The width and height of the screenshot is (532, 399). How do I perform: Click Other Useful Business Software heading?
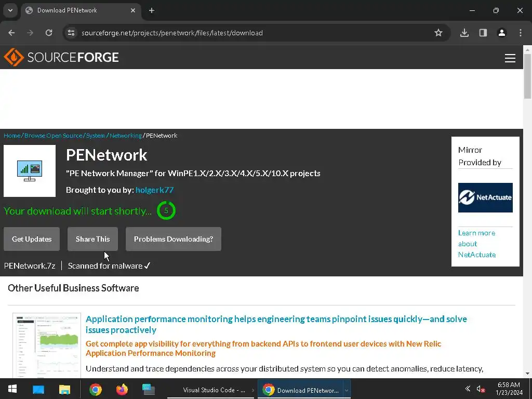point(73,288)
